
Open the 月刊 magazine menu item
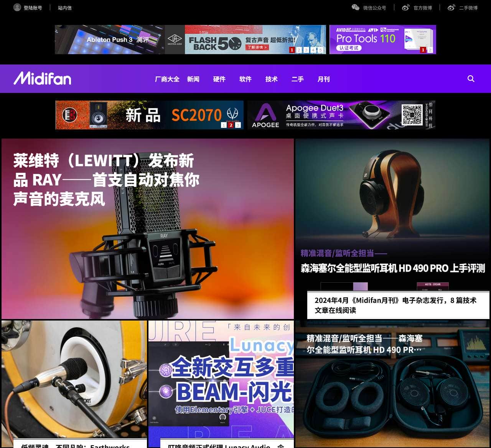(x=324, y=79)
